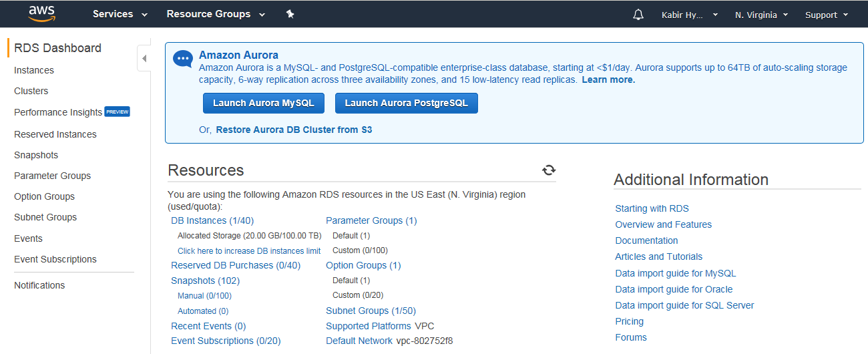Image resolution: width=868 pixels, height=354 pixels.
Task: Expand the Resource Groups menu
Action: click(x=216, y=14)
